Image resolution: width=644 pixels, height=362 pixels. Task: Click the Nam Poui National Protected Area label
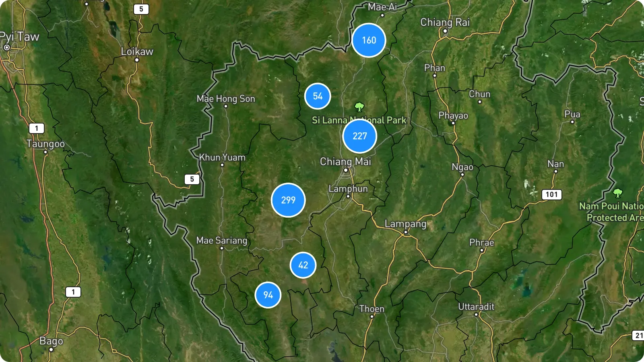pyautogui.click(x=611, y=212)
